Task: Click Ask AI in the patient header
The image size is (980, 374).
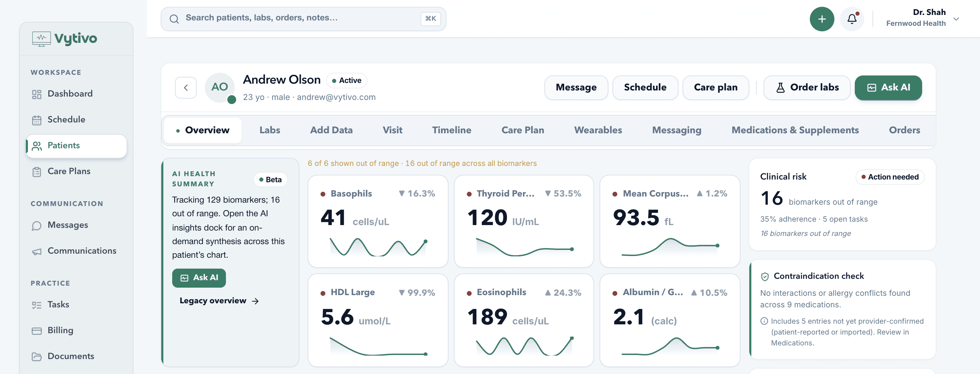Action: pos(888,88)
